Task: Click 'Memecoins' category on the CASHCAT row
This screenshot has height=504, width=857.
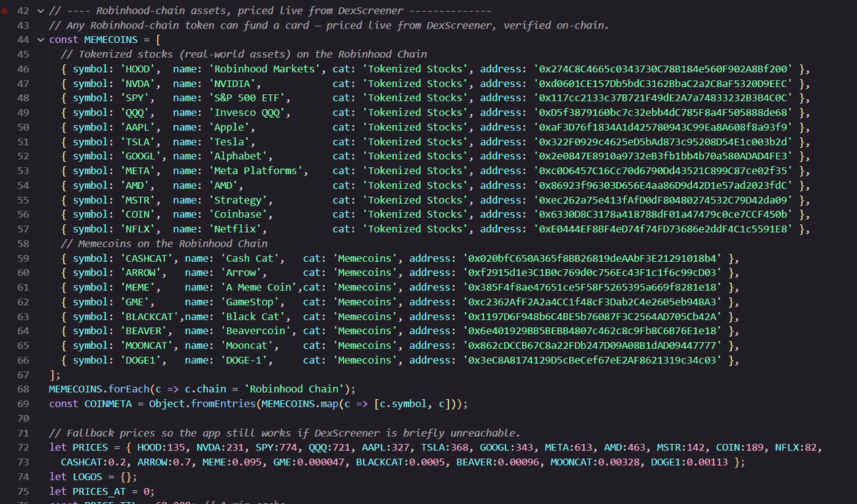Action: pyautogui.click(x=365, y=258)
